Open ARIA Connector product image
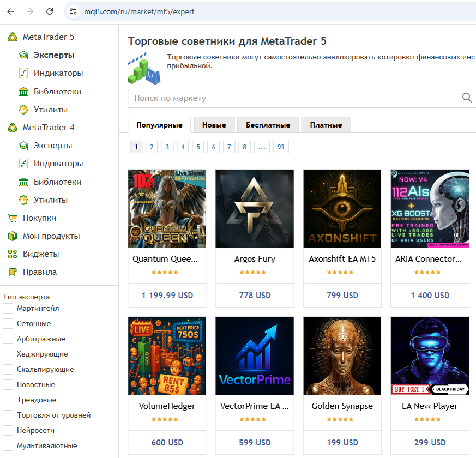 point(430,208)
